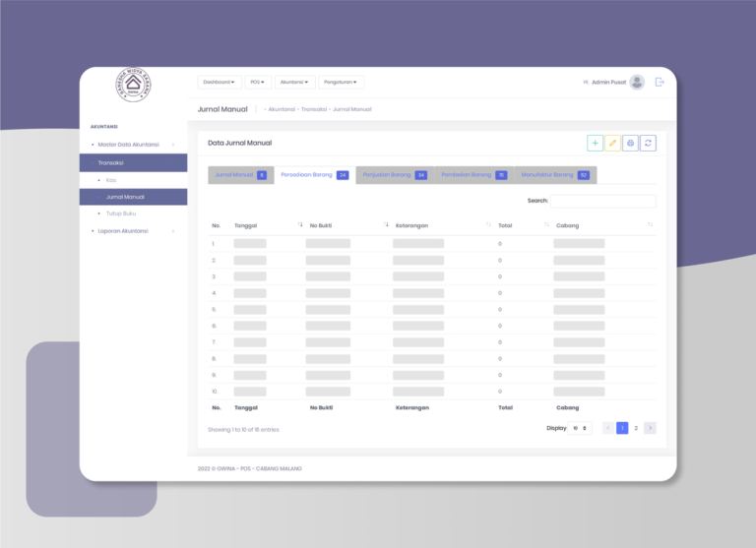Open the POS dropdown menu
The image size is (756, 548).
pos(258,83)
